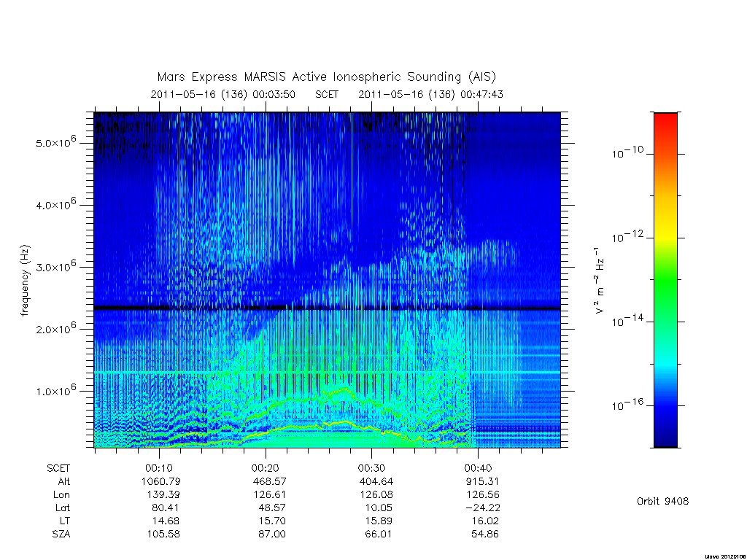747x560 pixels.
Task: Click the SZA value 87.00
Action: click(272, 534)
